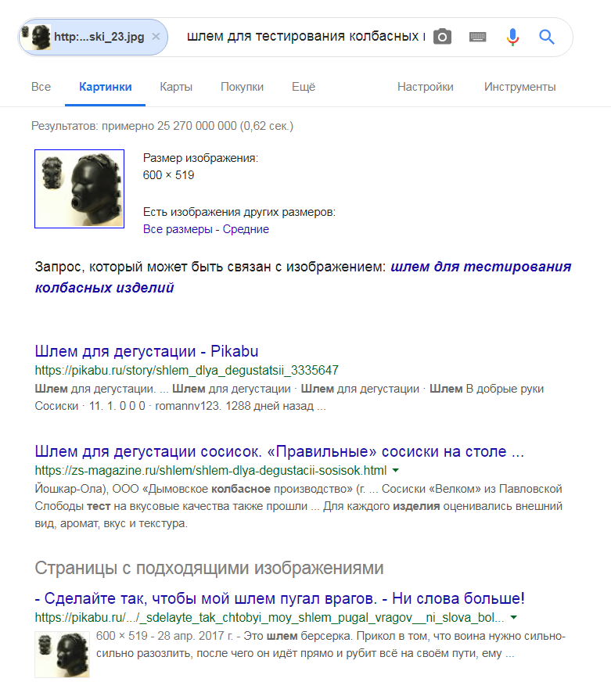The width and height of the screenshot is (611, 700).
Task: Switch to the Карты tab
Action: tap(176, 87)
